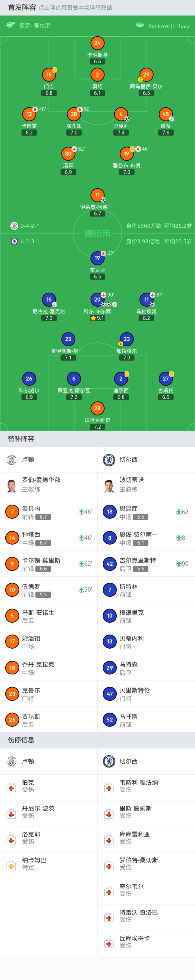The width and height of the screenshot is (195, 980).
Task: Select Chelsea player 科尔-帕尔默 number 20 badge
Action: tap(97, 299)
